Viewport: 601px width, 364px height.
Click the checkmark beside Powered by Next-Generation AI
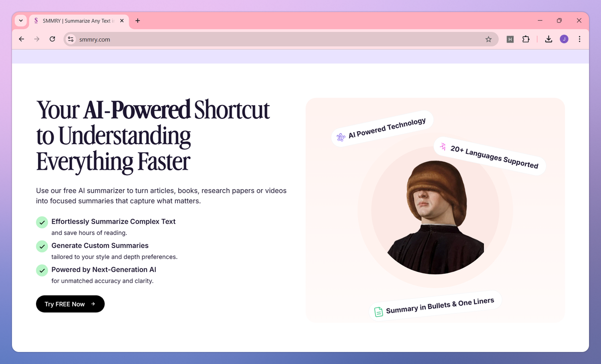pos(42,270)
